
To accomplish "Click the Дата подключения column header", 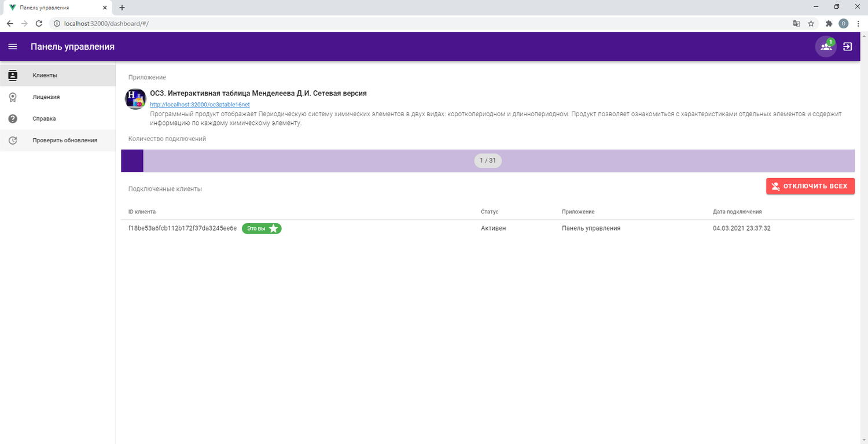I will [x=737, y=212].
